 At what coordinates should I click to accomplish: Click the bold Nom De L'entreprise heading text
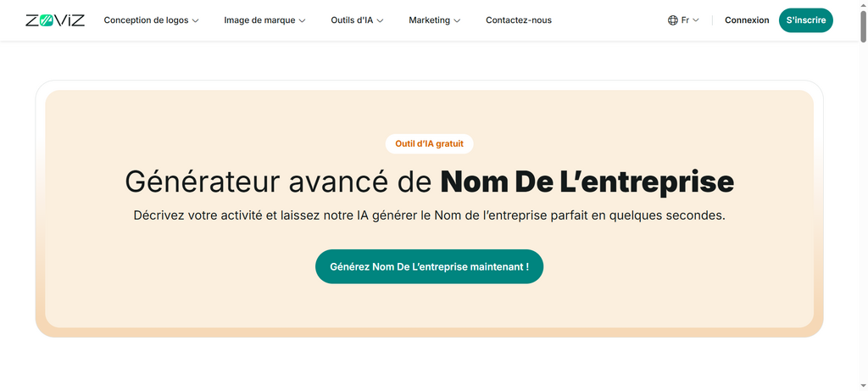587,182
